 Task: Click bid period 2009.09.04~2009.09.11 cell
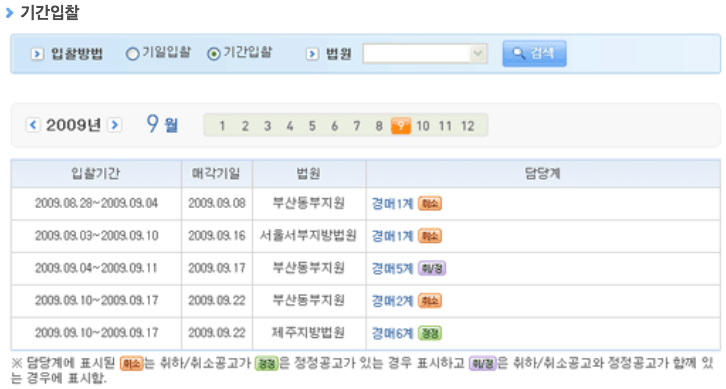pyautogui.click(x=96, y=268)
